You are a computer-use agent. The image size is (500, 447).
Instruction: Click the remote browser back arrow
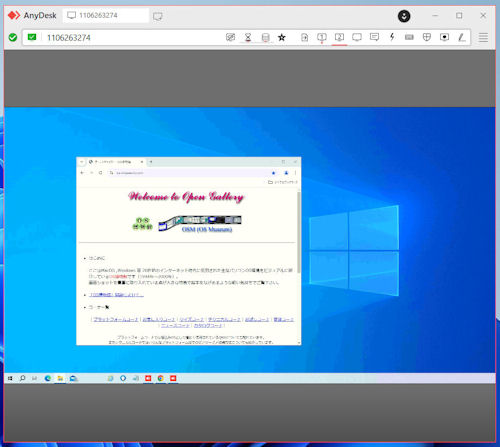click(82, 173)
